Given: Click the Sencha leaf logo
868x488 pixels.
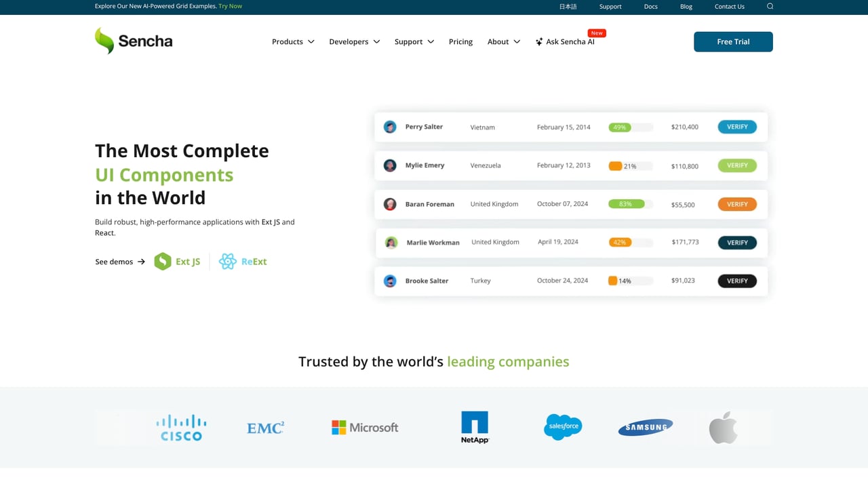Looking at the screenshot, I should [104, 41].
